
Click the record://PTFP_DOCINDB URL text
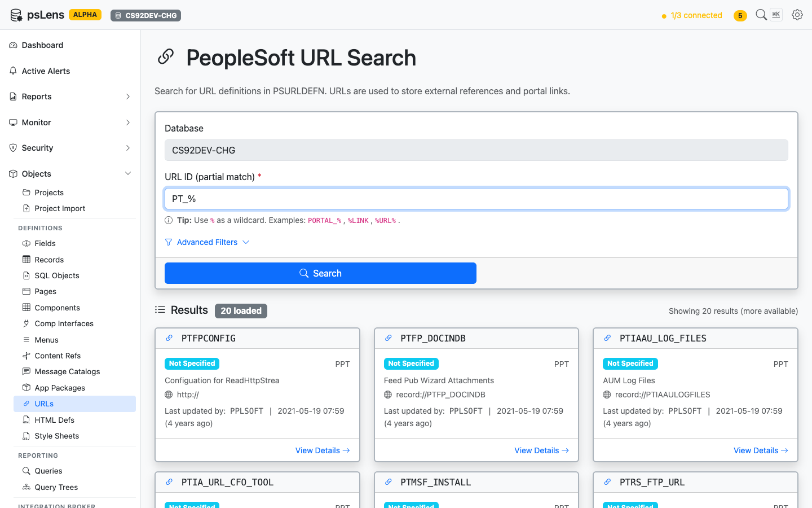pos(440,395)
